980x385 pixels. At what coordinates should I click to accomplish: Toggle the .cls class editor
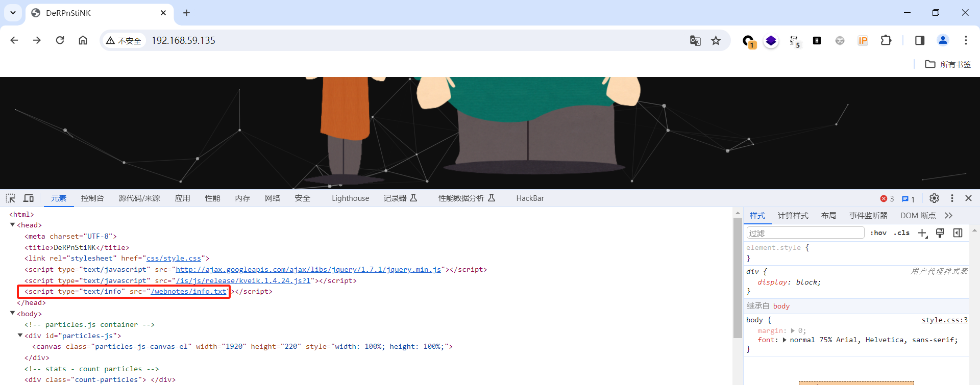tap(901, 233)
